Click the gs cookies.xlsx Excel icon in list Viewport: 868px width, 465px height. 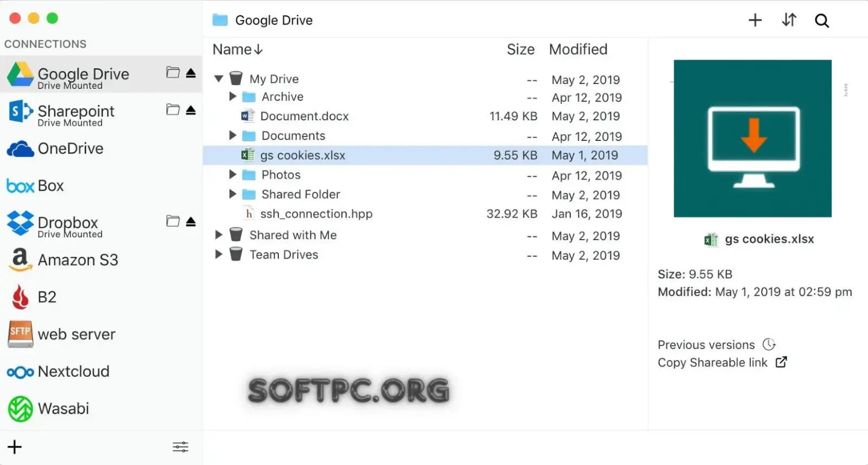(x=248, y=155)
